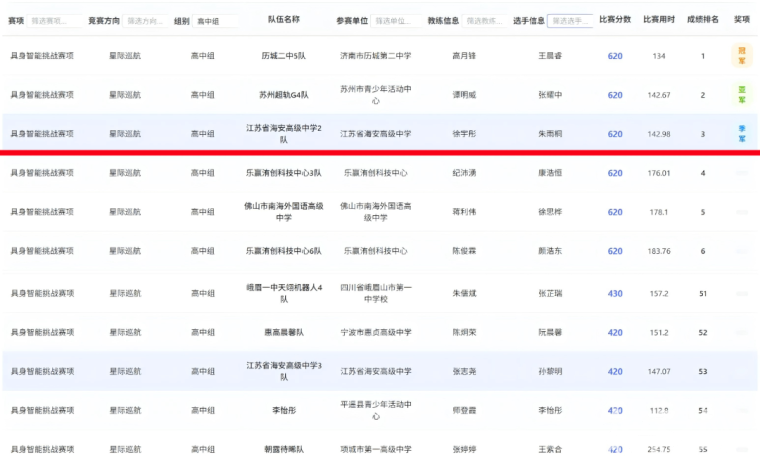The image size is (760, 469).
Task: Focus the 教练信息 filter input
Action: (485, 21)
